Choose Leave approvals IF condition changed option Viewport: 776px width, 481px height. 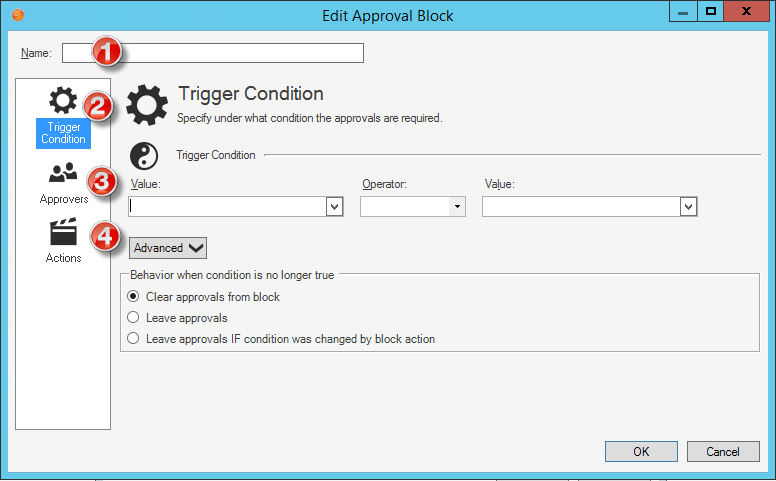click(x=134, y=339)
